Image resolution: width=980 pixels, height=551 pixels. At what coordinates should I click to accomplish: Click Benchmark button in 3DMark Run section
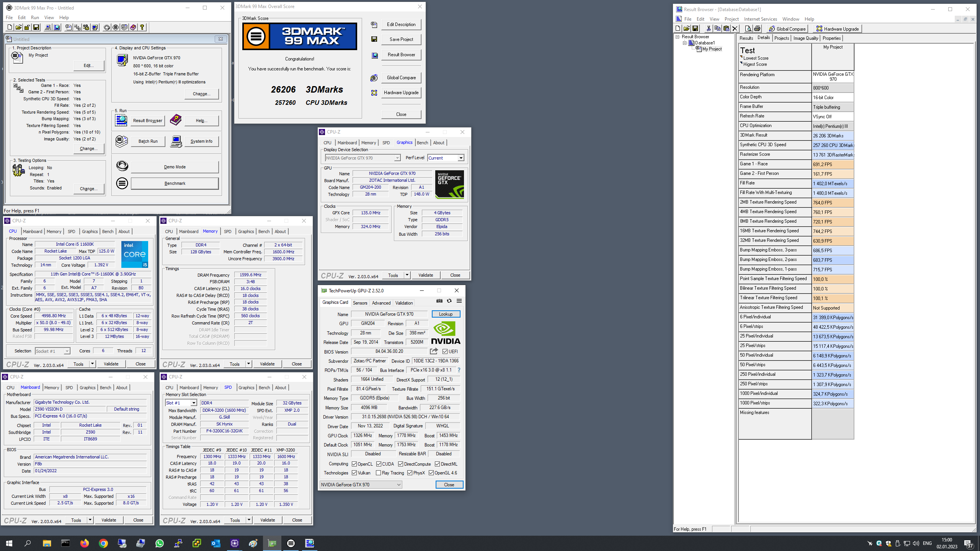coord(175,183)
